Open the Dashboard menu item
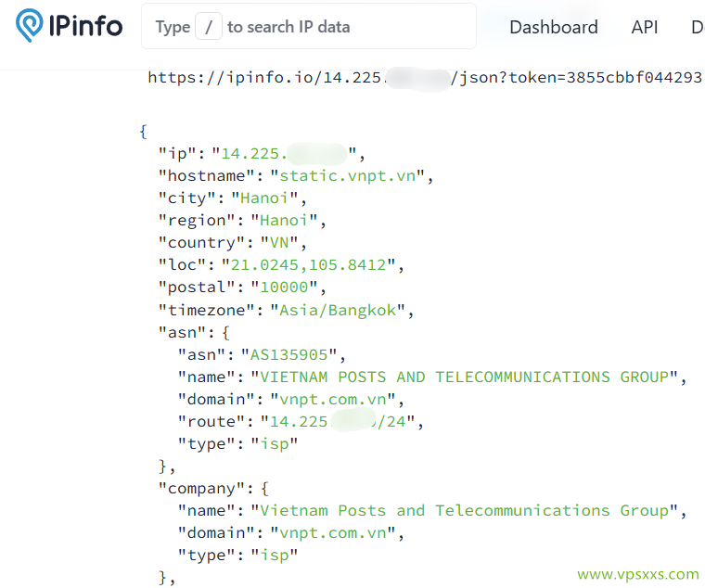This screenshot has width=705, height=588. [553, 27]
